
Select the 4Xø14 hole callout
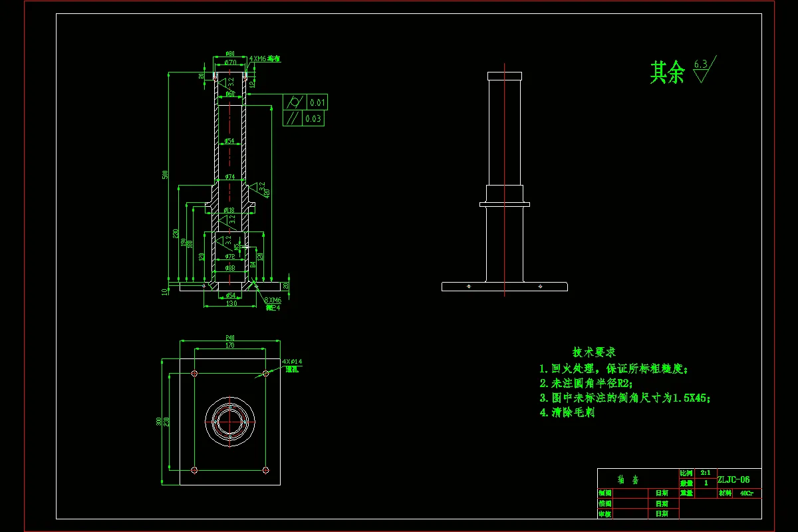(293, 362)
